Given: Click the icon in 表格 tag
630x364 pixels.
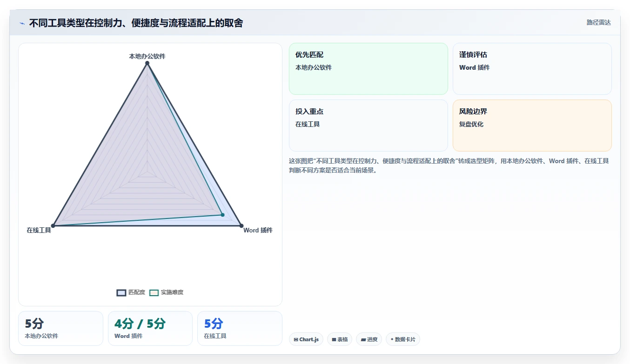Looking at the screenshot, I should [x=334, y=340].
